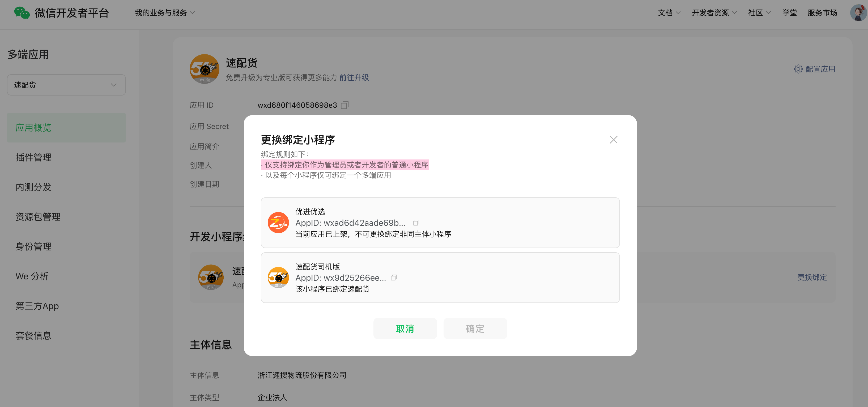
Task: Expand the 社区 dropdown
Action: 759,13
